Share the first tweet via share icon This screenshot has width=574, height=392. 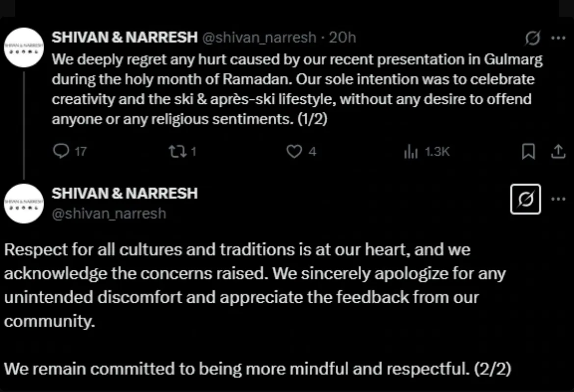558,152
